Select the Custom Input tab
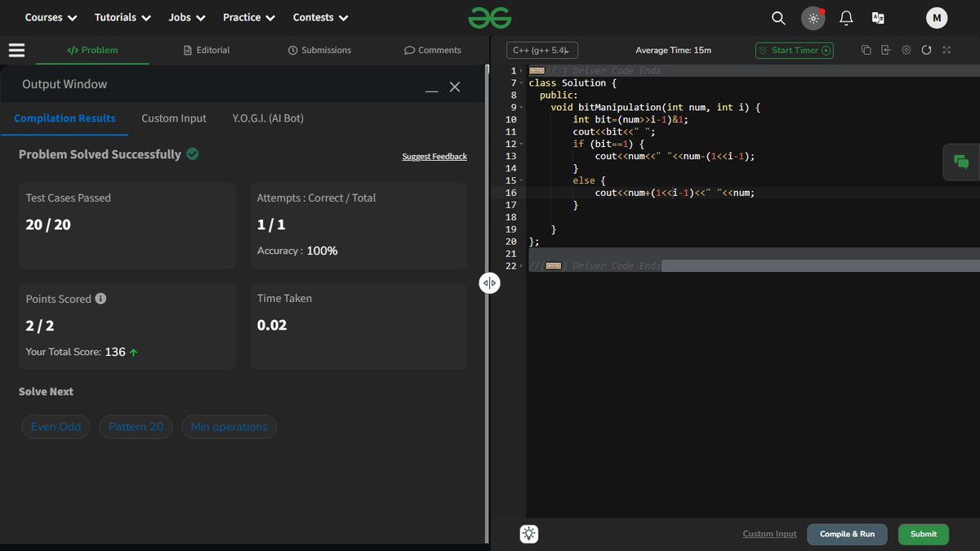 [174, 118]
